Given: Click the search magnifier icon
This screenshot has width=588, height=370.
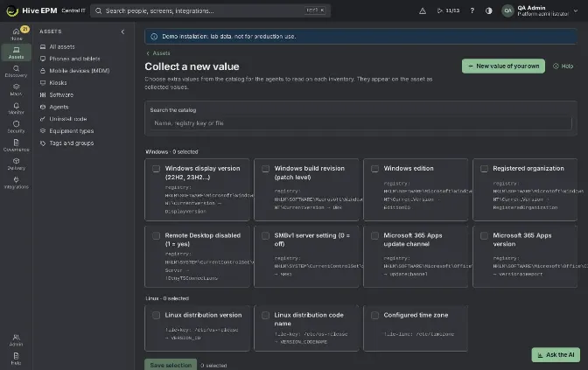Looking at the screenshot, I should [98, 10].
